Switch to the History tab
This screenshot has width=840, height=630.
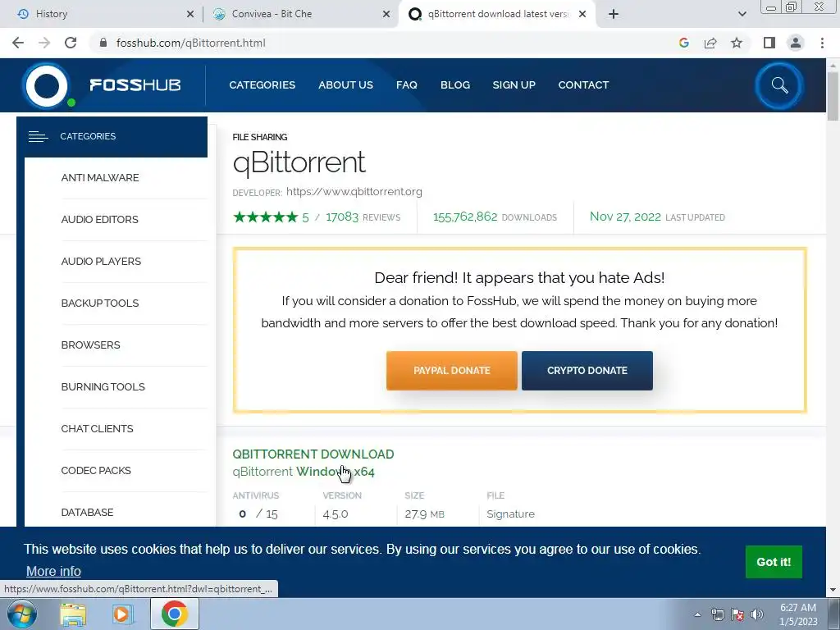(102, 14)
